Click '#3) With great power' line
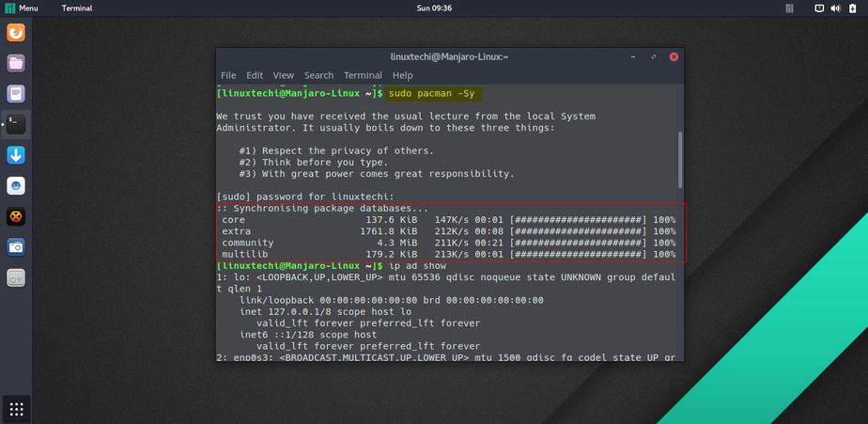Screen dimensions: 868x424 pyautogui.click(x=377, y=174)
